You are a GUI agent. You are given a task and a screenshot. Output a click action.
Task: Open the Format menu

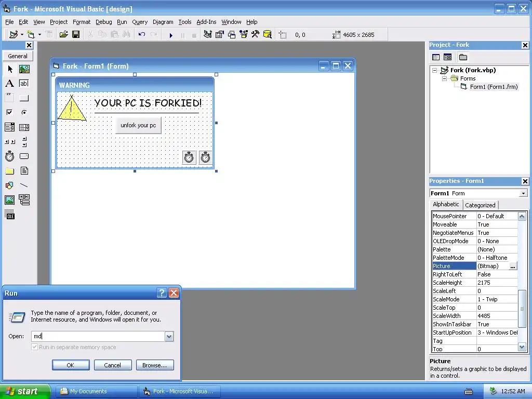point(82,22)
